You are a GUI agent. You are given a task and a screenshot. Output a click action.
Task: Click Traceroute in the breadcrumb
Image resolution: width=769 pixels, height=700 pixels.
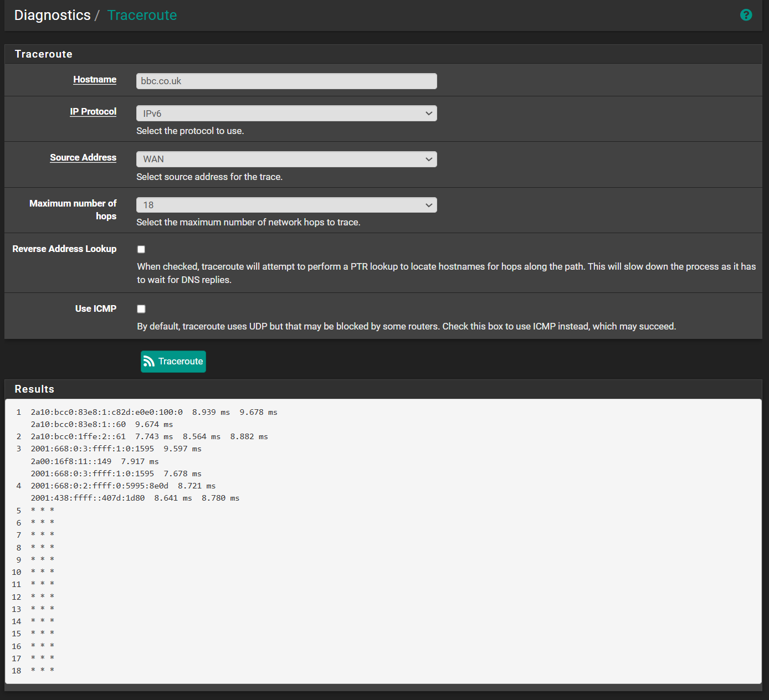pyautogui.click(x=142, y=15)
